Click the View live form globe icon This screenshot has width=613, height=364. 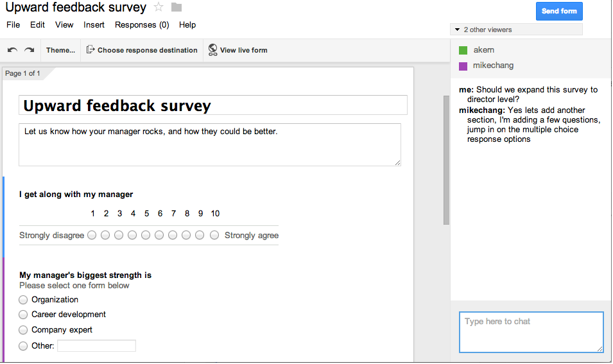click(212, 49)
